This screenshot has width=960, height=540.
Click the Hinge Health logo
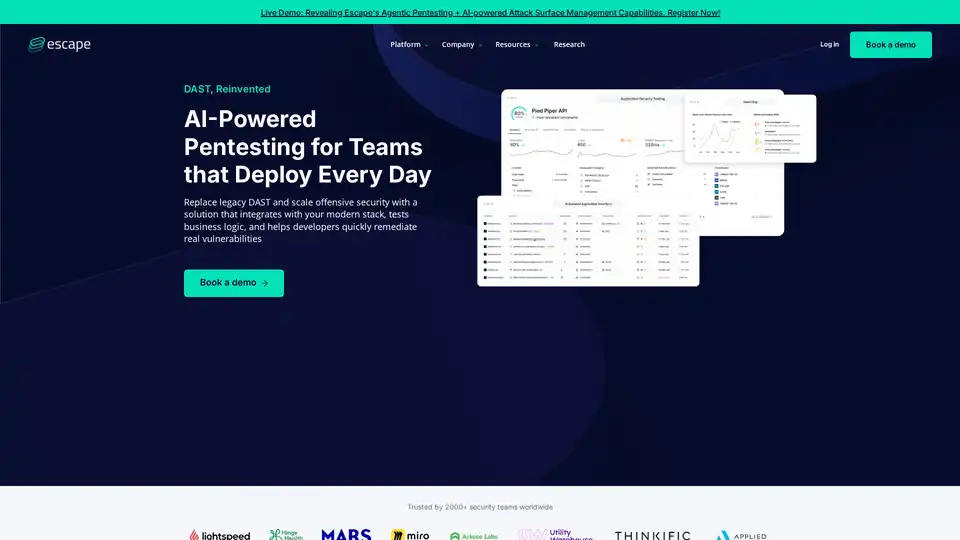pyautogui.click(x=288, y=535)
